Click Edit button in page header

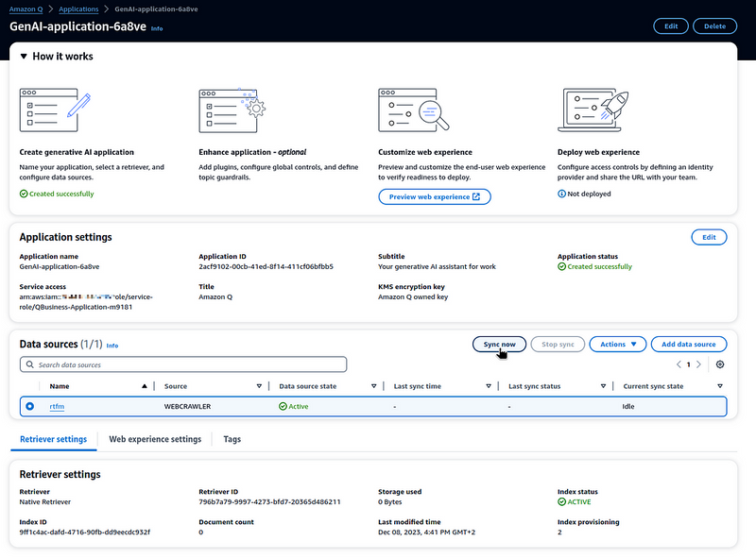(x=671, y=26)
